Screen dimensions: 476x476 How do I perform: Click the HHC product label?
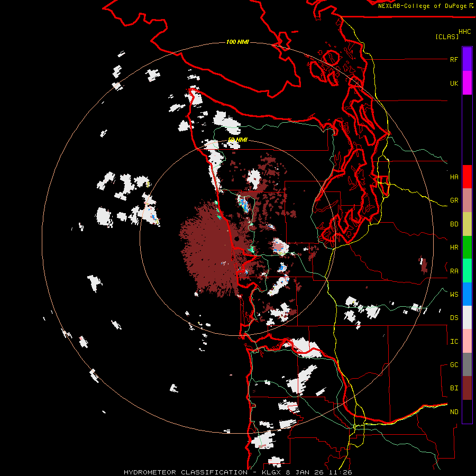[x=464, y=32]
